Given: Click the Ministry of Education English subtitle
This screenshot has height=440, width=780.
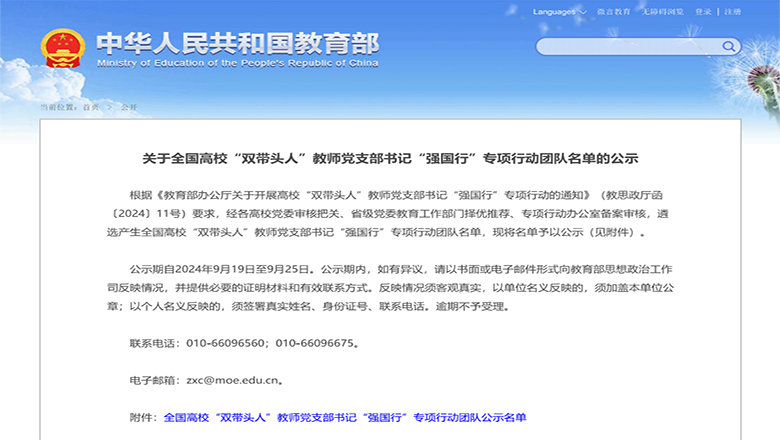Looking at the screenshot, I should (x=238, y=63).
